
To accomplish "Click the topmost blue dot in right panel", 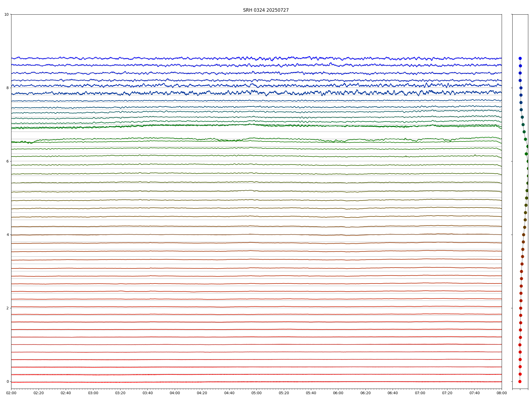I will [520, 58].
